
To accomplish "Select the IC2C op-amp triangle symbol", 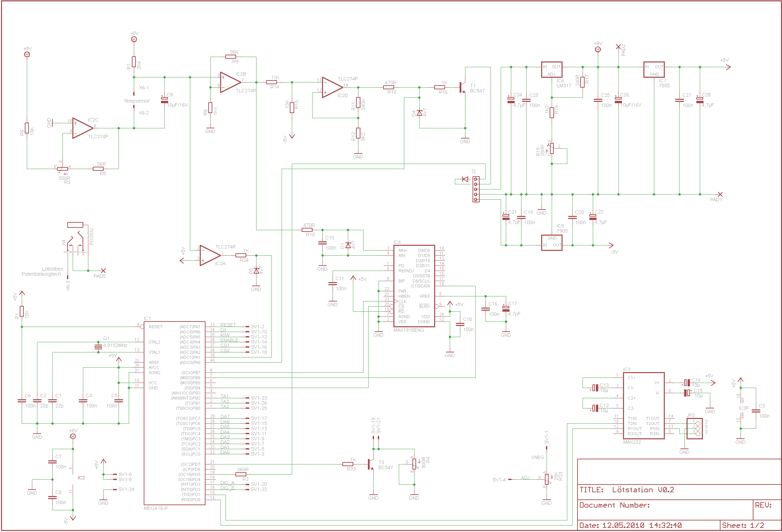I will [83, 128].
